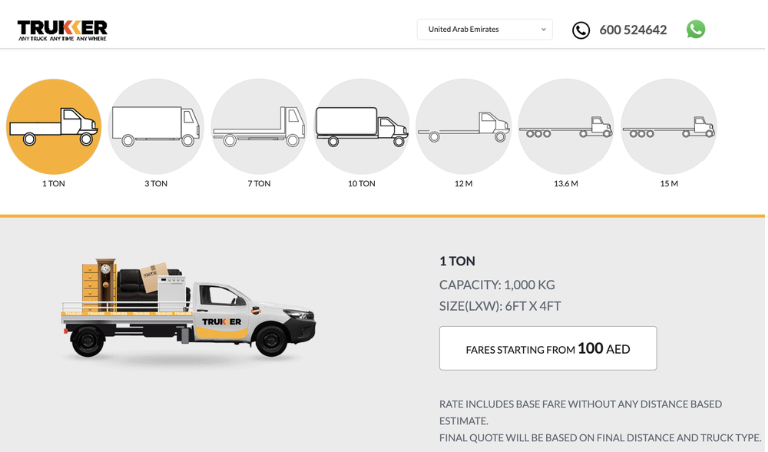Click the 10 TON label text
The width and height of the screenshot is (768, 452).
[361, 183]
